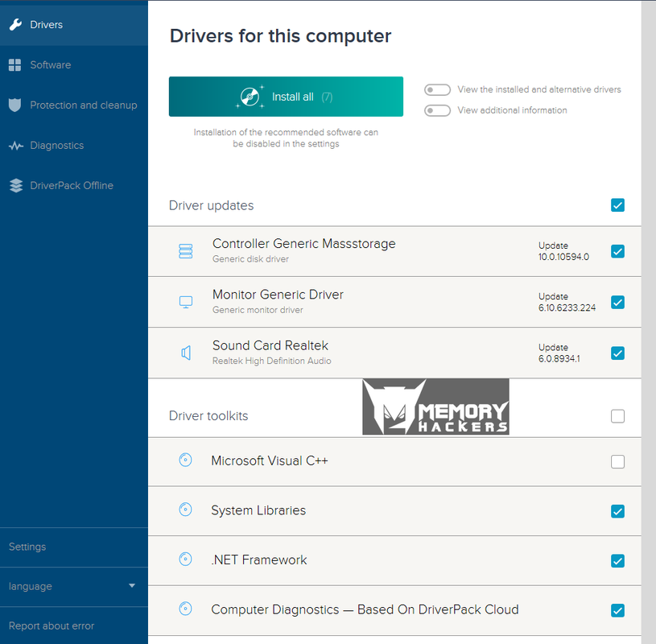Open the language dropdown arrow
This screenshot has height=644, width=656.
(132, 586)
